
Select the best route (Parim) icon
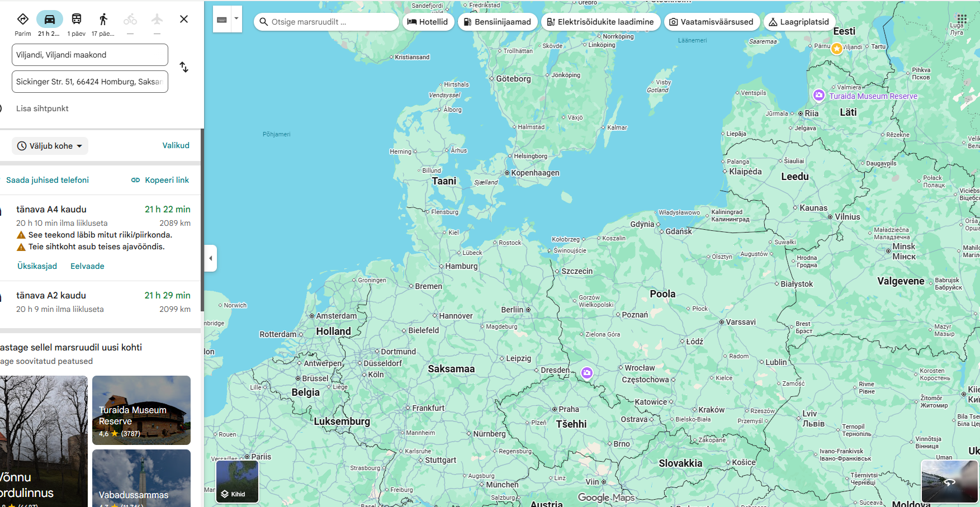pyautogui.click(x=23, y=20)
